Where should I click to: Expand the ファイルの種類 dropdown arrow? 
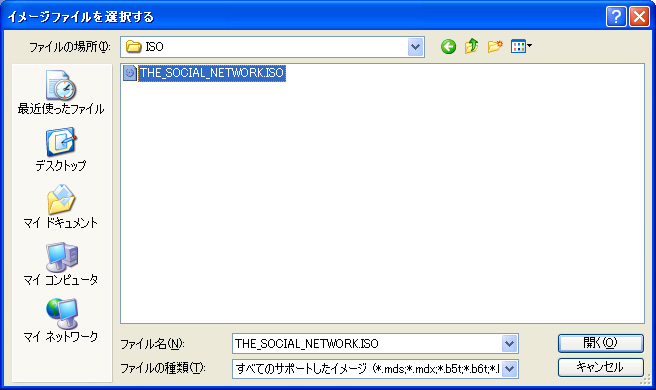(x=509, y=369)
